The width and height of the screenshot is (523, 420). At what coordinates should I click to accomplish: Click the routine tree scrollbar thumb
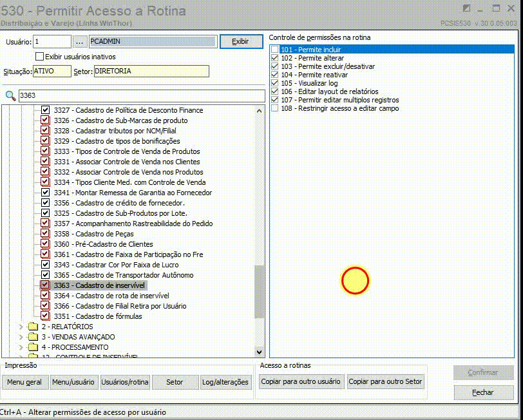(259, 292)
